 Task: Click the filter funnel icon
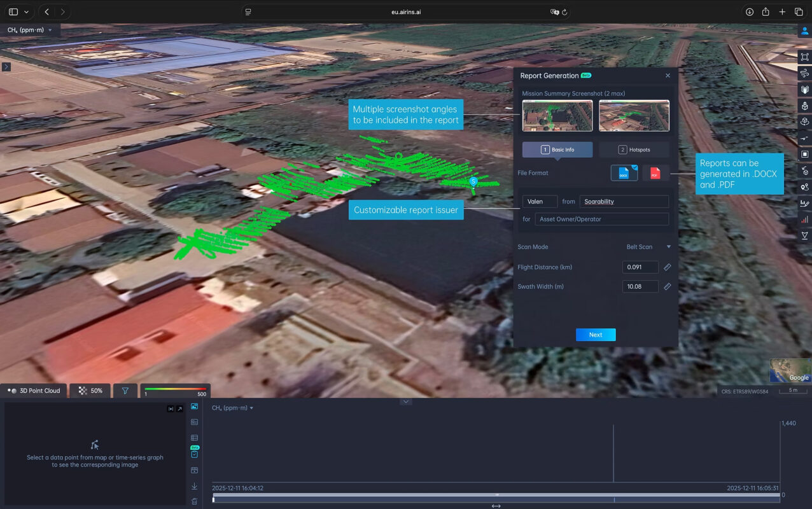point(125,391)
